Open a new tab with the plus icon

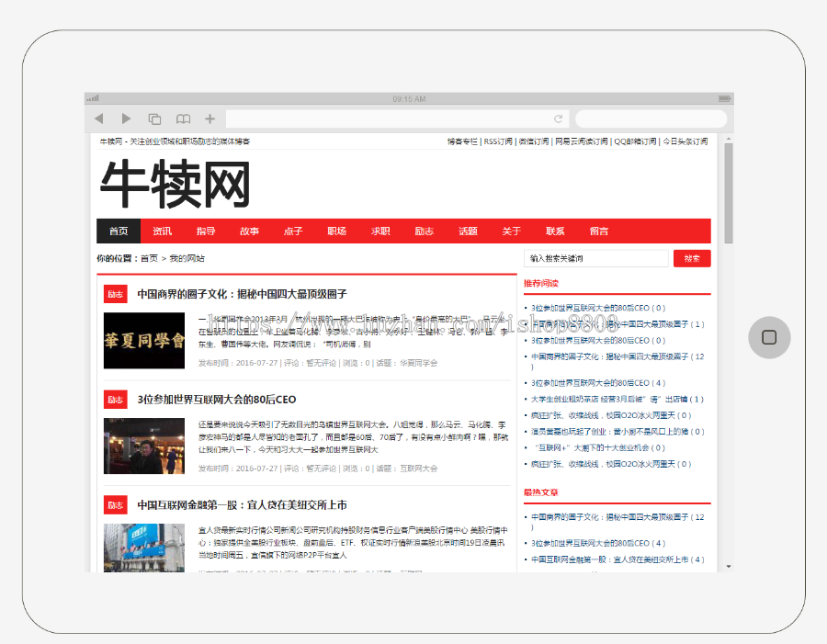[x=210, y=118]
